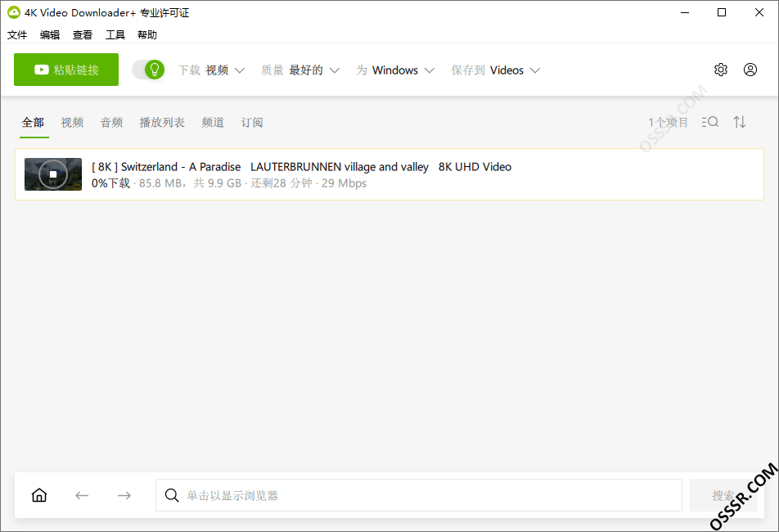779x532 pixels.
Task: Open the 文件 menu
Action: [17, 34]
